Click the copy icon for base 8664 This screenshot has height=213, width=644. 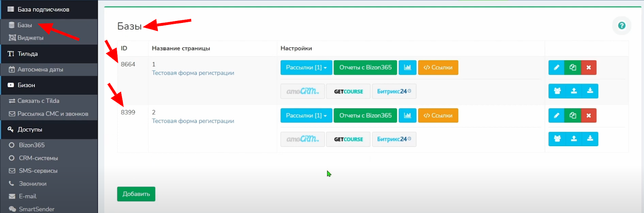tap(572, 68)
